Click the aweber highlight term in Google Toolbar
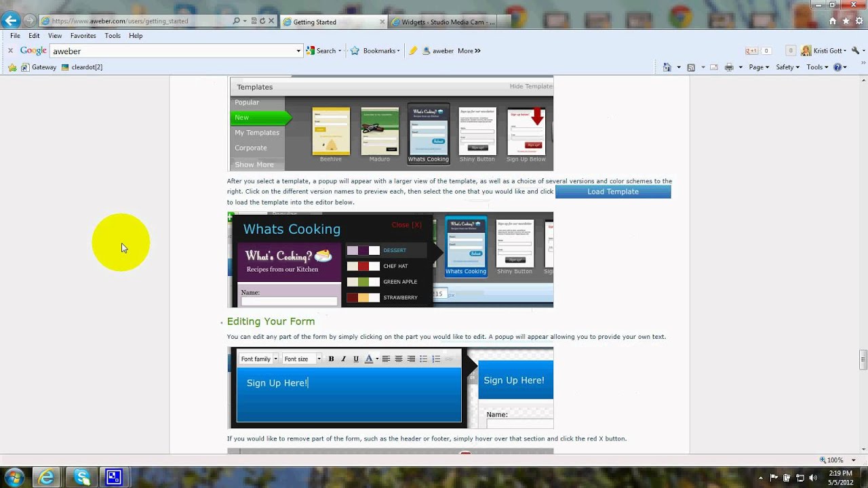The image size is (868, 488). pos(437,51)
